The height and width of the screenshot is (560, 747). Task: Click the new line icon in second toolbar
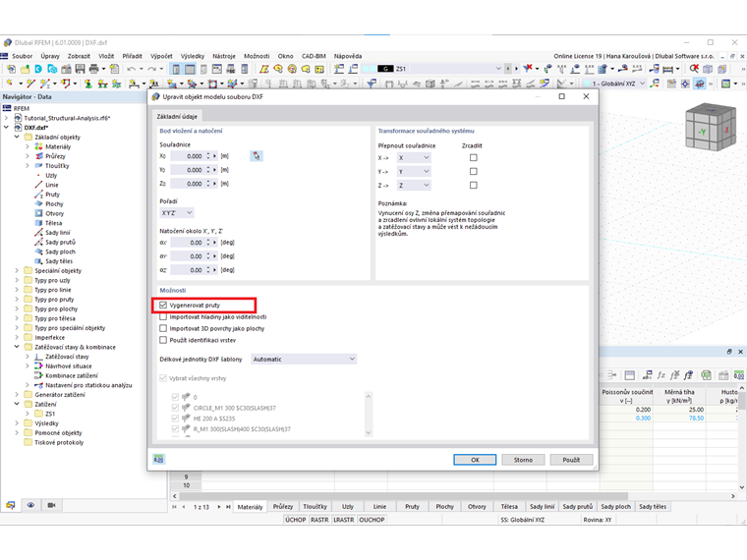click(x=31, y=84)
